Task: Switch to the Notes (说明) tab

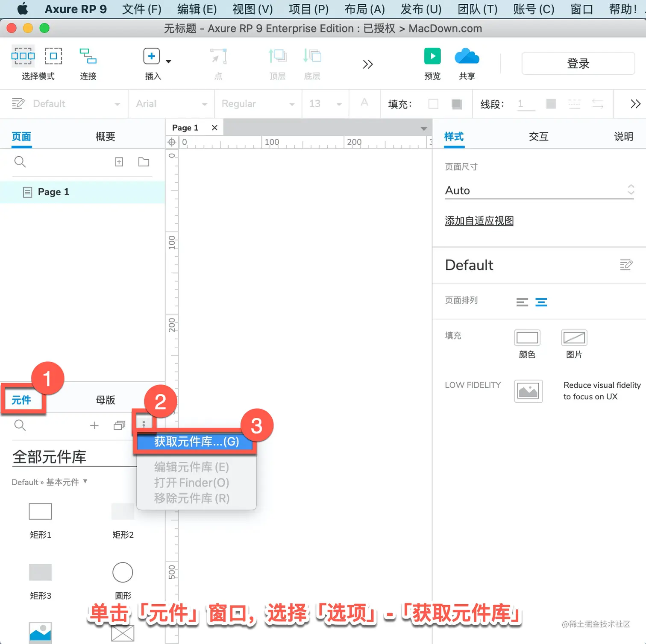Action: pyautogui.click(x=623, y=137)
